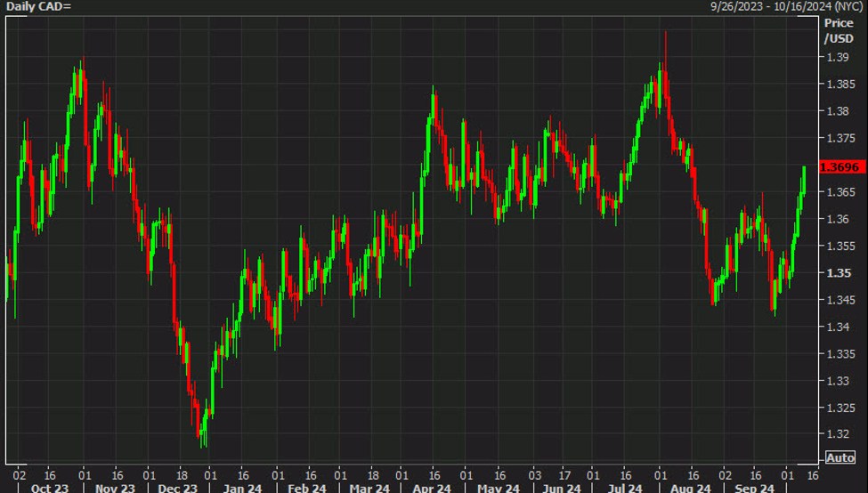Click the 1.38 price axis label
868x493 pixels.
pyautogui.click(x=838, y=111)
